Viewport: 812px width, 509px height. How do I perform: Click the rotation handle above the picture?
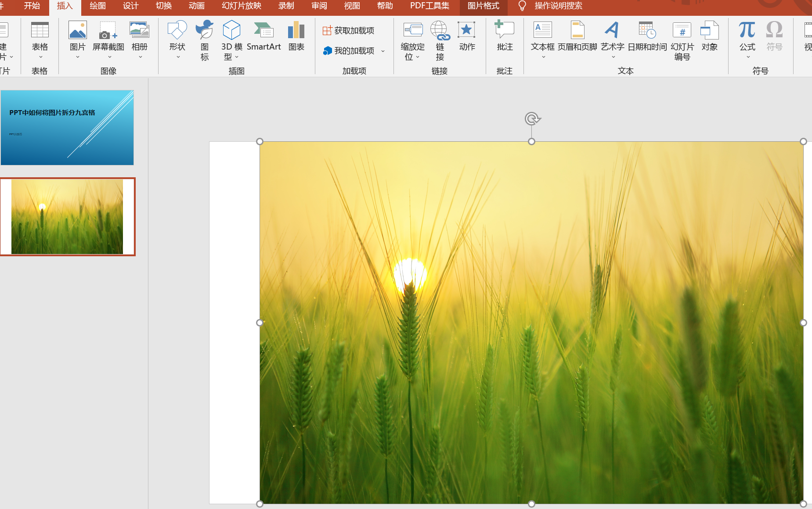pos(532,118)
